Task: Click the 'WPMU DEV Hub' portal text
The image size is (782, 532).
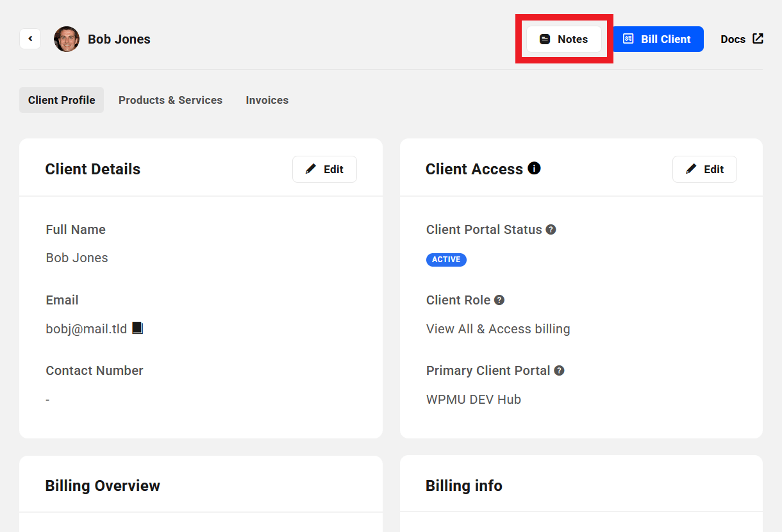Action: click(474, 399)
